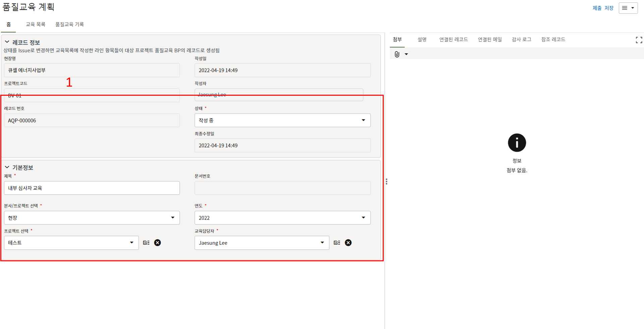This screenshot has height=329, width=644.
Task: Clear the 프로젝트 선택 value 테스트
Action: (157, 243)
